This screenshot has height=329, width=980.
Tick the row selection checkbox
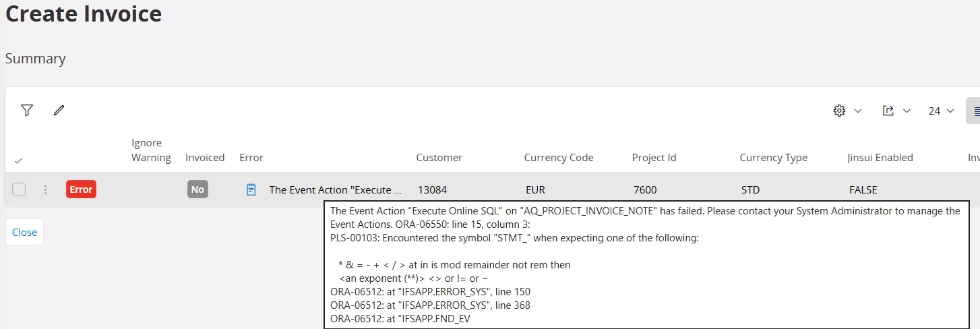pos(19,189)
